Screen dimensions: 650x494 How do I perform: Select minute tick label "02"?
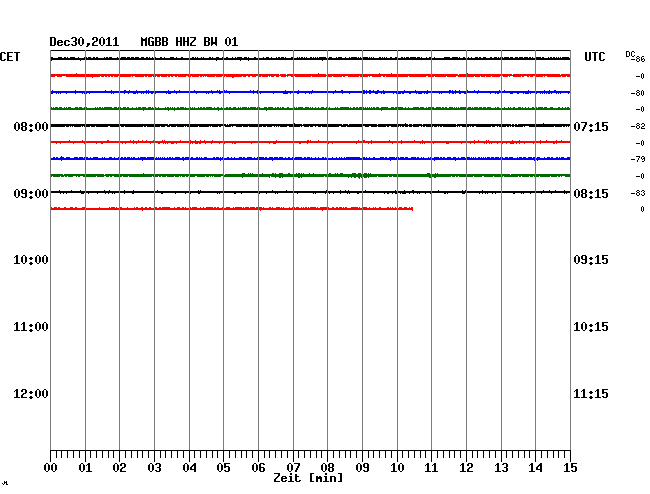point(119,468)
